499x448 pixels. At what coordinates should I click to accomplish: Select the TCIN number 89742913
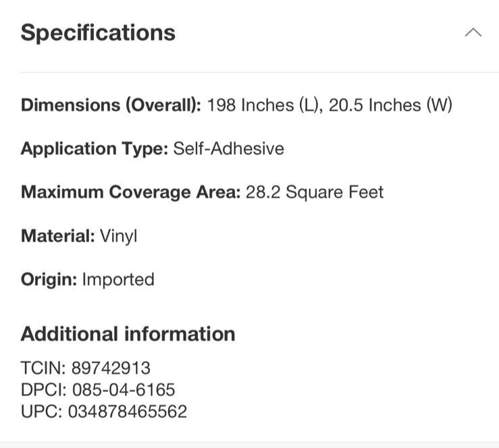click(111, 368)
